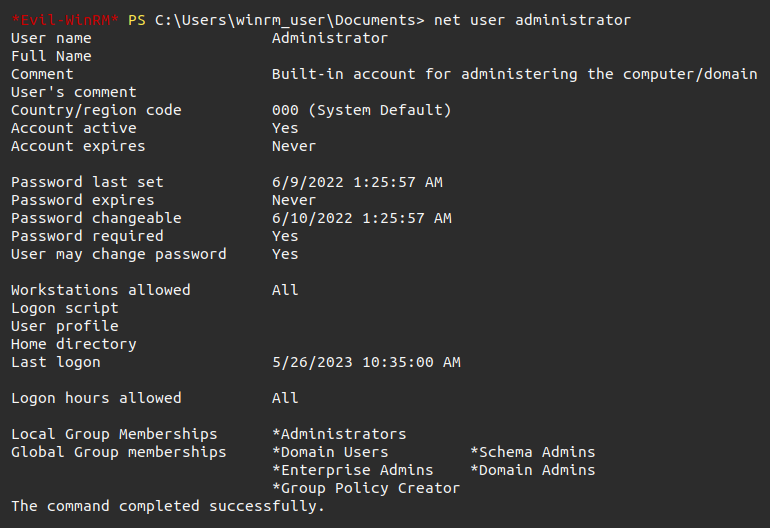Screen dimensions: 770x528
Task: Click 'The command completed successfully.' message
Action: (x=168, y=506)
